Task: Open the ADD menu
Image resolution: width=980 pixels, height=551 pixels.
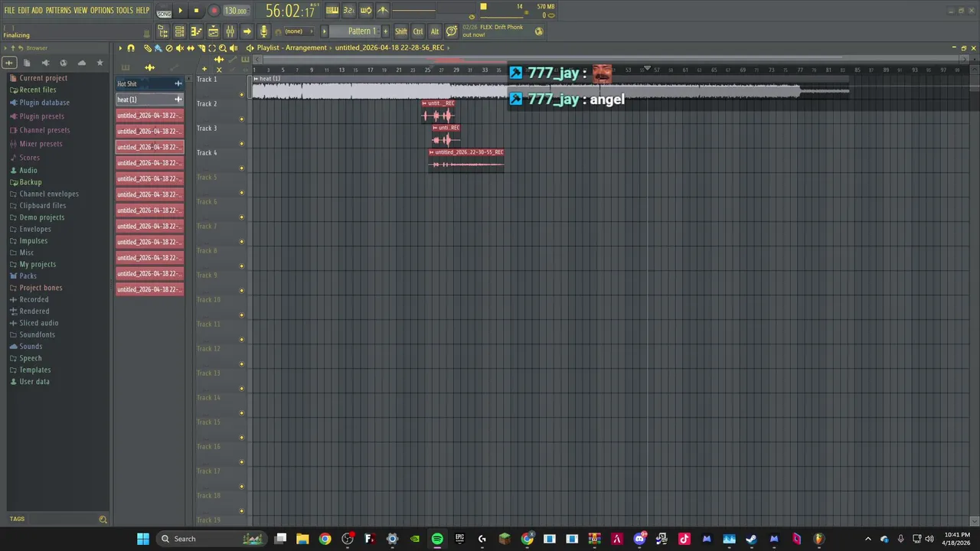Action: tap(37, 11)
